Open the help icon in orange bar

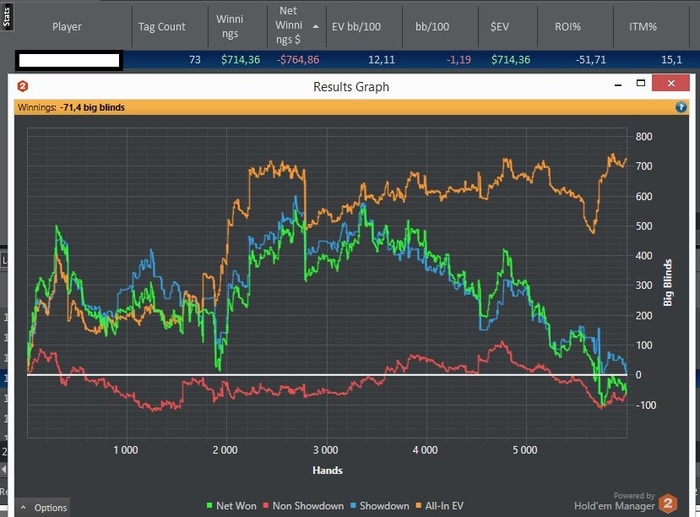tap(680, 107)
